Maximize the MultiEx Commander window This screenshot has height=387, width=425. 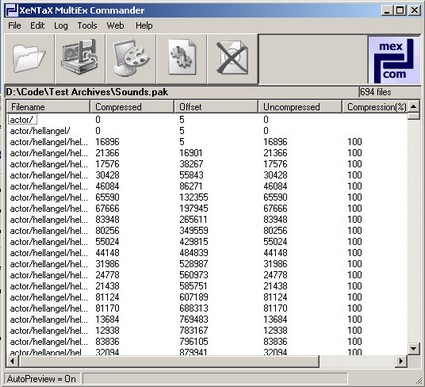click(400, 10)
